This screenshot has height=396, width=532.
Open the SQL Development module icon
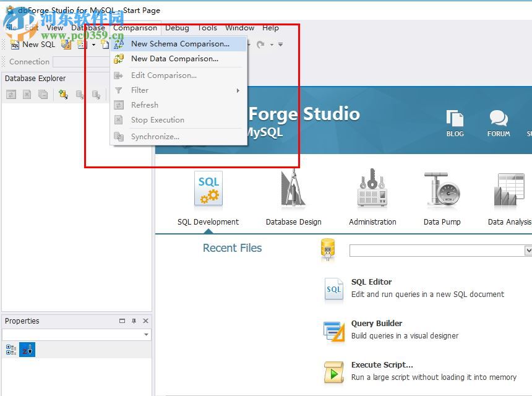pyautogui.click(x=208, y=189)
